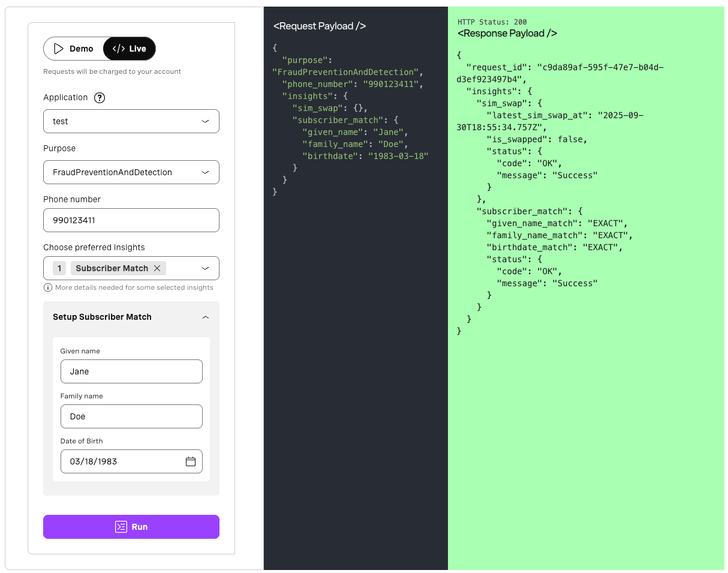Click the help icon beside the Application label
Image resolution: width=728 pixels, height=573 pixels.
(x=99, y=97)
